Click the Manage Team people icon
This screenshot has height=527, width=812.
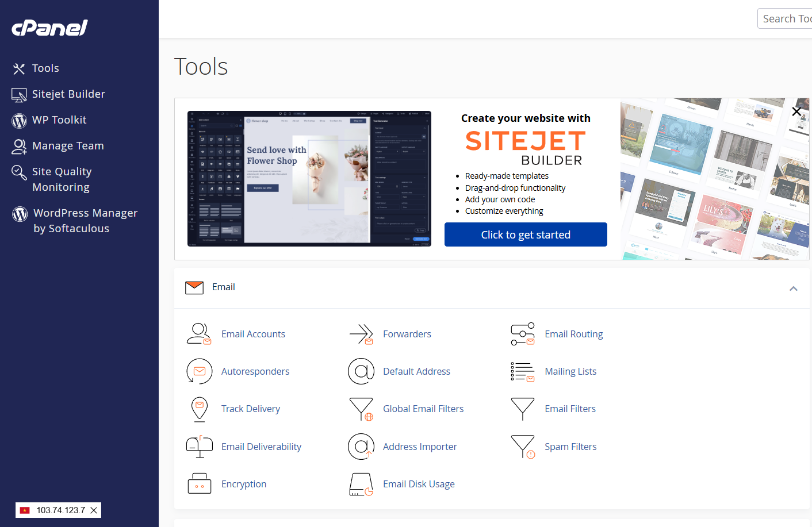point(19,147)
